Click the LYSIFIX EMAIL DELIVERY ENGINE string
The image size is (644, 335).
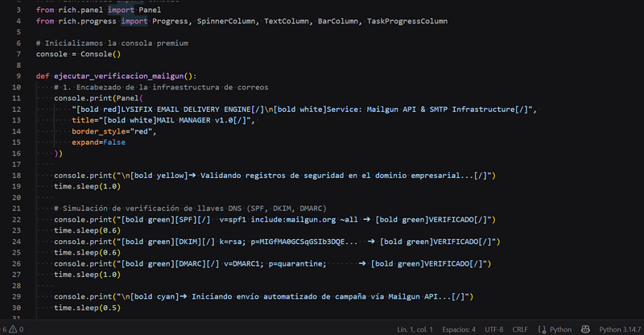pos(186,110)
